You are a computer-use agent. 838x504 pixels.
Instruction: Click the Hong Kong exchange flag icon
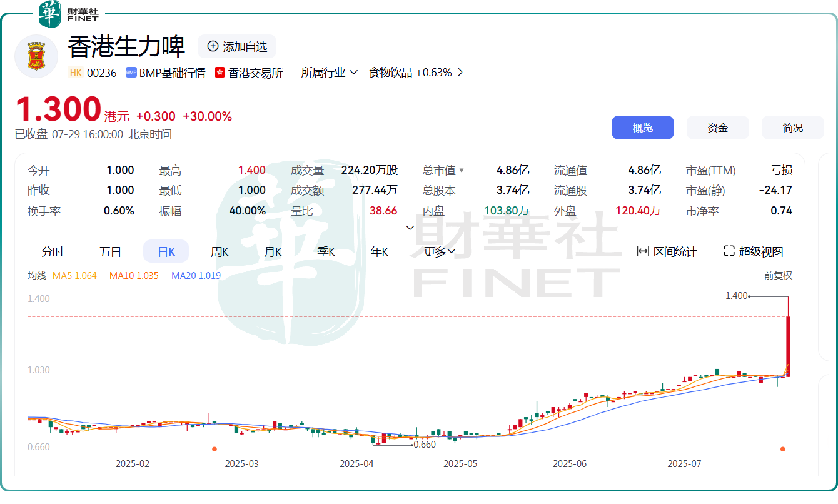click(220, 73)
